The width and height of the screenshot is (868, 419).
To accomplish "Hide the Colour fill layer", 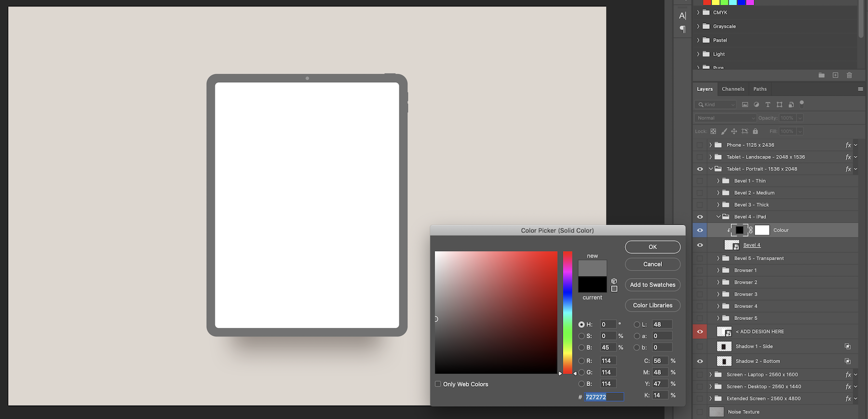I will tap(700, 230).
